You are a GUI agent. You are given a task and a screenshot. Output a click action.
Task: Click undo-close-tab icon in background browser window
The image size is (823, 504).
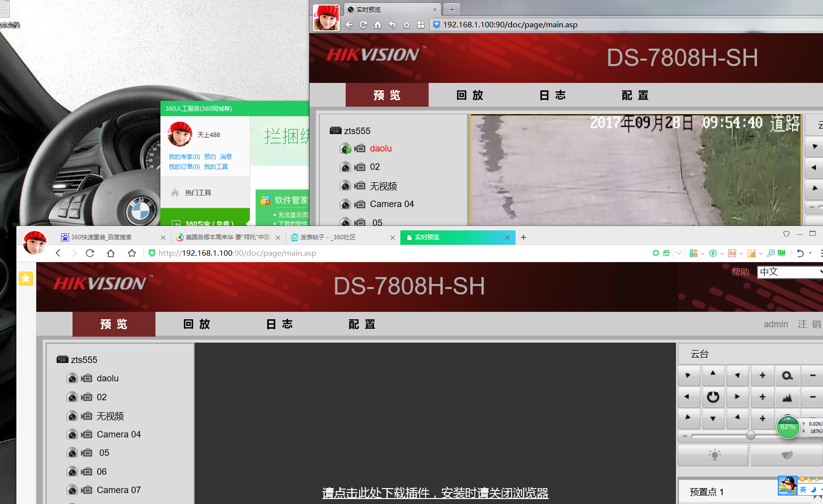392,25
